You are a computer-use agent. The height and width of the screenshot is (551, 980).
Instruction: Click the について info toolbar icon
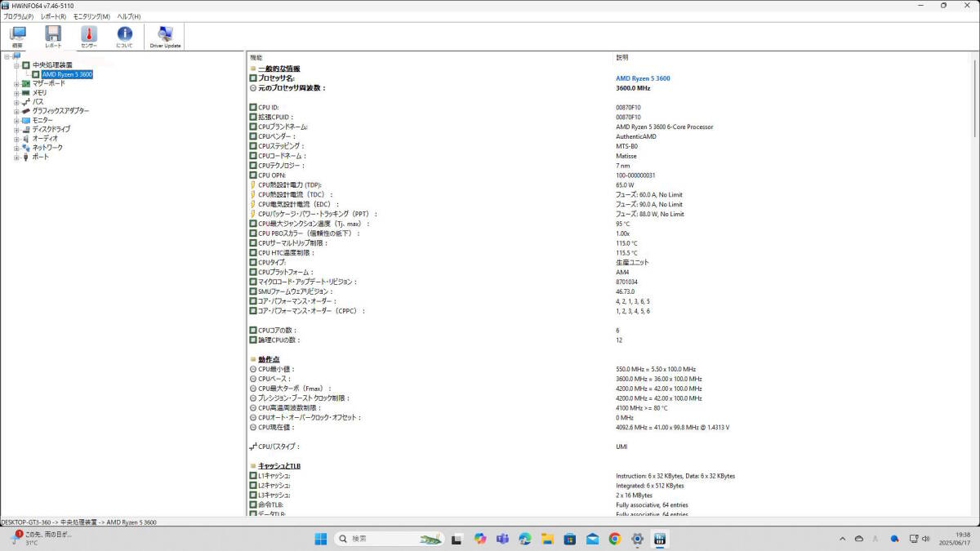pyautogui.click(x=124, y=37)
